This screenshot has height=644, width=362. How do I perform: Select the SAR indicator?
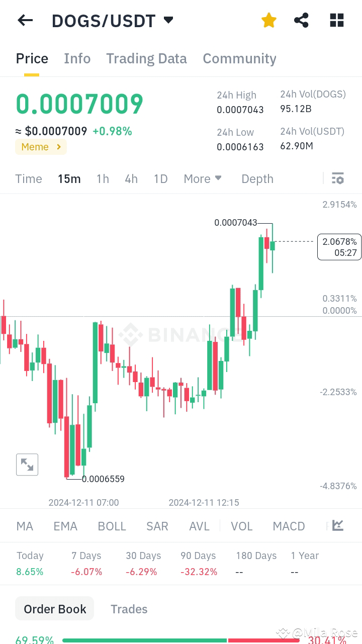point(157,526)
